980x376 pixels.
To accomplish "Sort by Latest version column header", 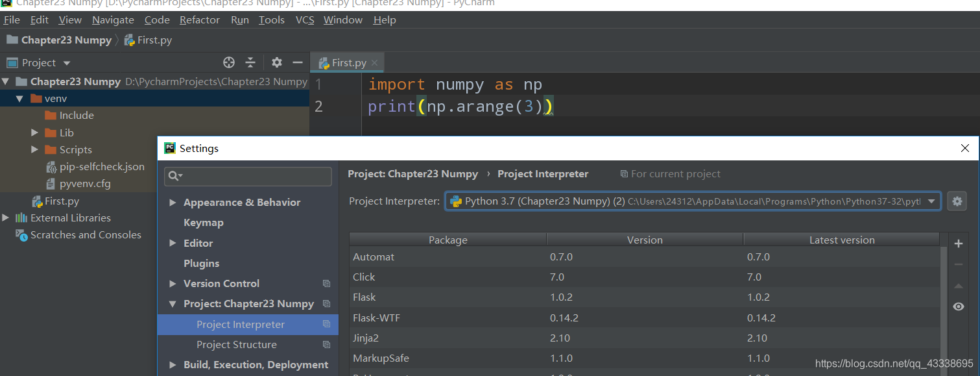I will 842,240.
